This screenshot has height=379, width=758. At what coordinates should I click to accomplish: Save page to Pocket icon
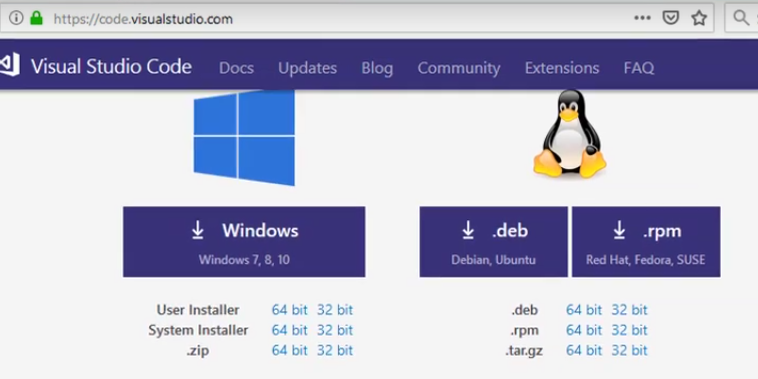(x=671, y=18)
